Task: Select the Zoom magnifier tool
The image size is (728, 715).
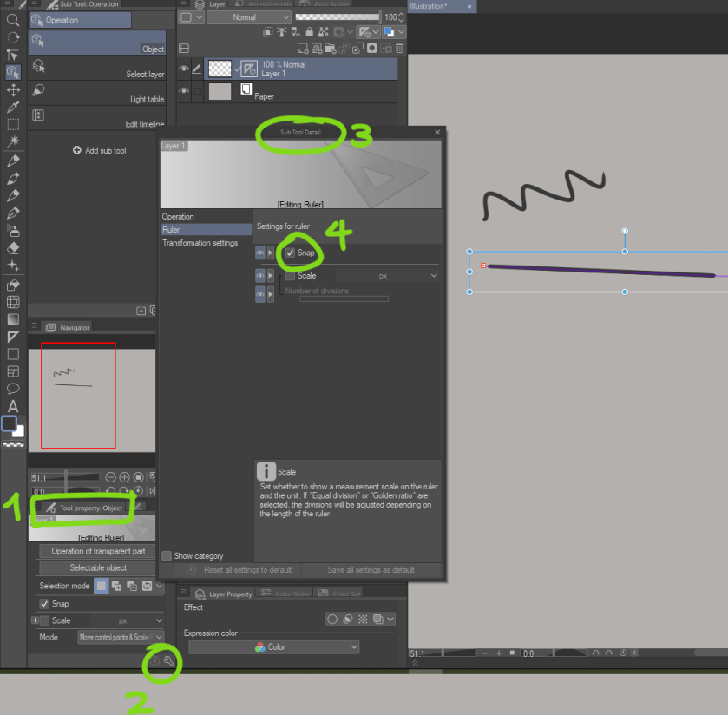Action: coord(13,19)
